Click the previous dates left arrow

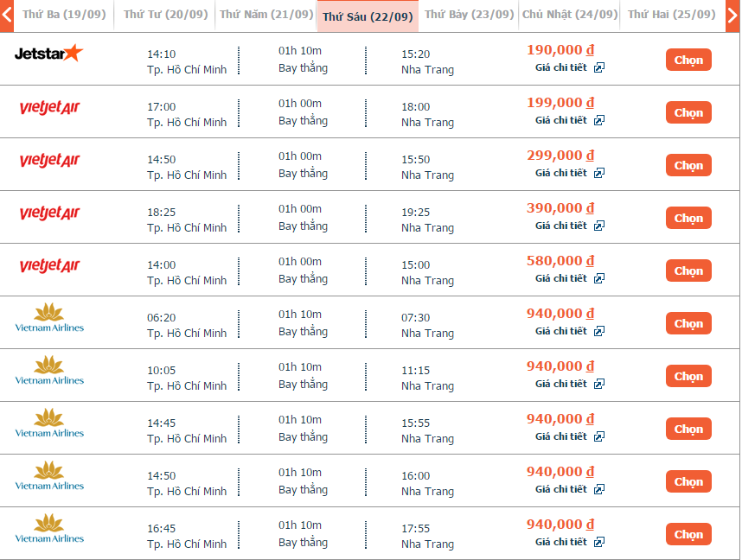pos(7,16)
